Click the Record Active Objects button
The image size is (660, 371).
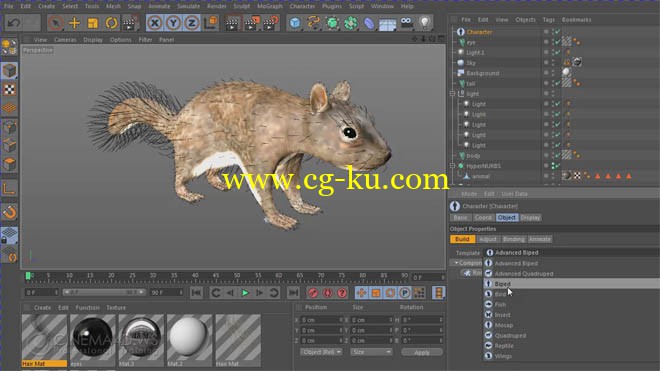pos(313,293)
